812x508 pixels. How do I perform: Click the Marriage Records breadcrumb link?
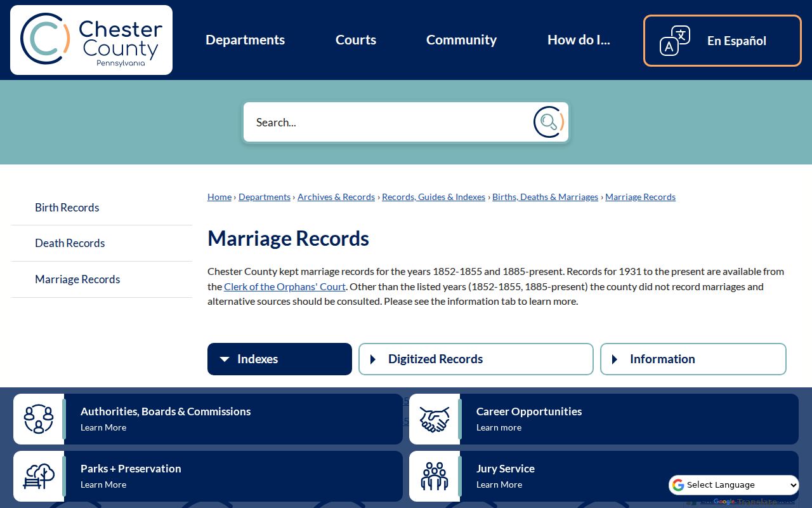(640, 197)
